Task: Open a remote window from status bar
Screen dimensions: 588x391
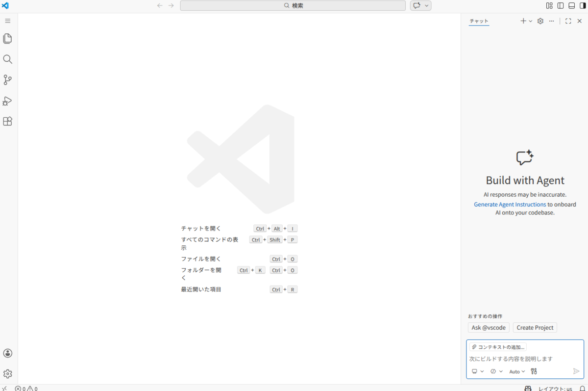Action: tap(4, 388)
